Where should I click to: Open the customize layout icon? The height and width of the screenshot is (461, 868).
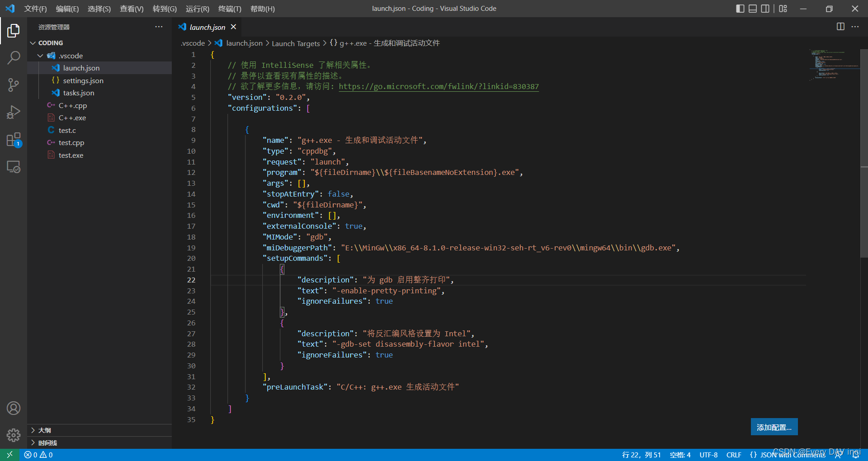[783, 9]
